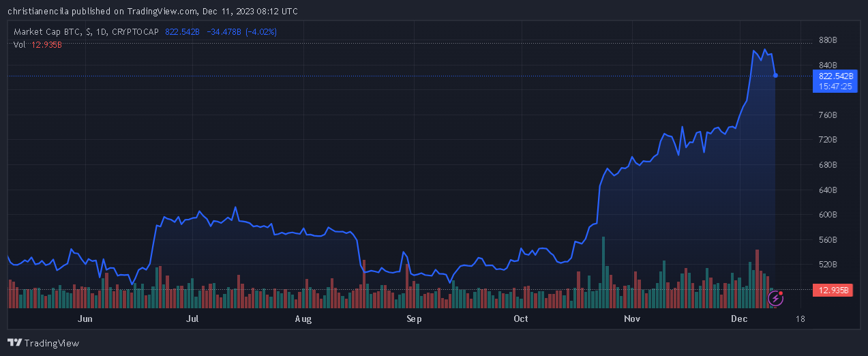Click the 760B price axis label

(827, 115)
